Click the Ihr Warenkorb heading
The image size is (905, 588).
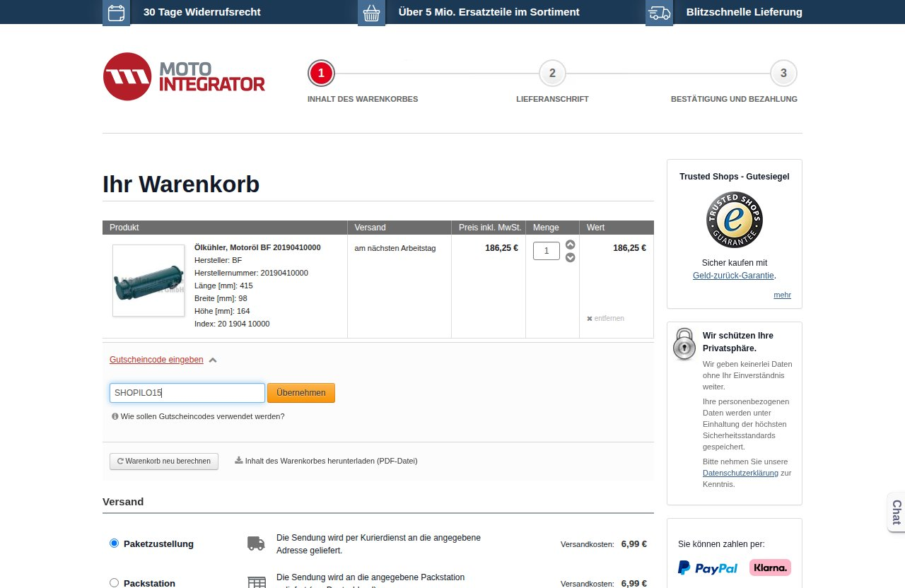tap(181, 184)
